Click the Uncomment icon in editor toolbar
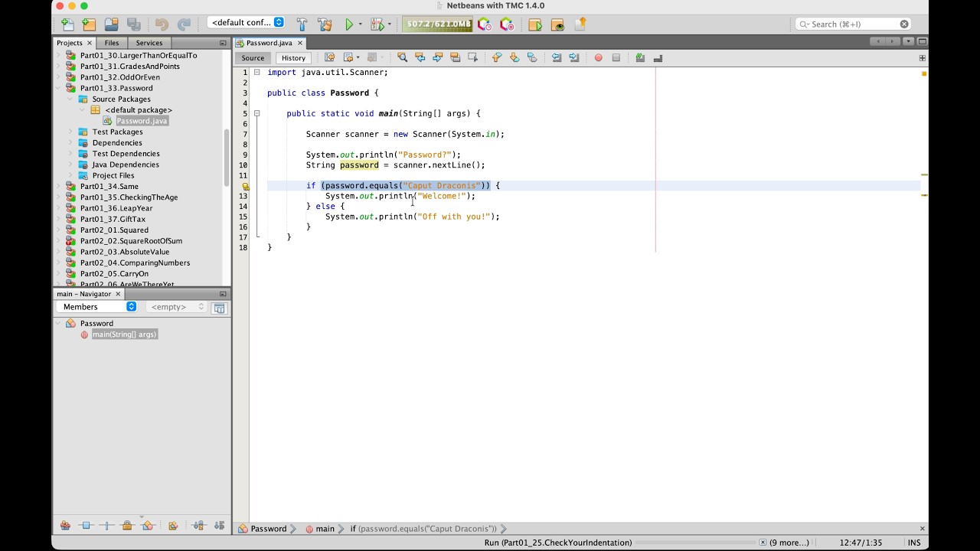The width and height of the screenshot is (980, 551). (x=658, y=57)
